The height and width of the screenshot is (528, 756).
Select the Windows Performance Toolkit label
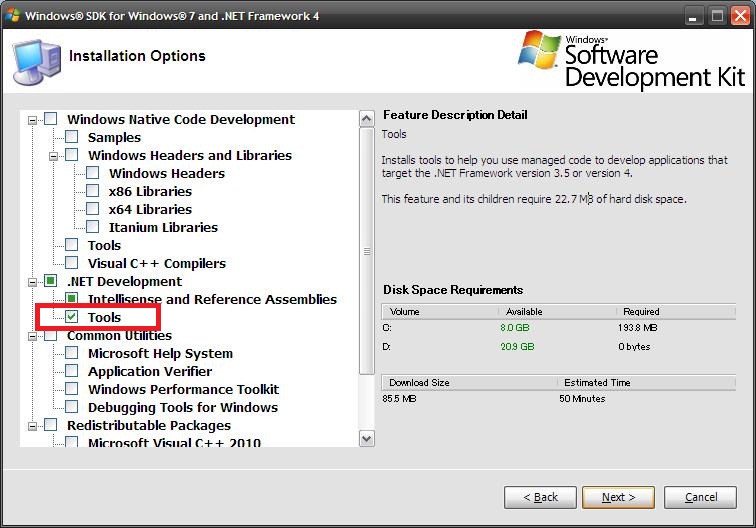tap(183, 389)
